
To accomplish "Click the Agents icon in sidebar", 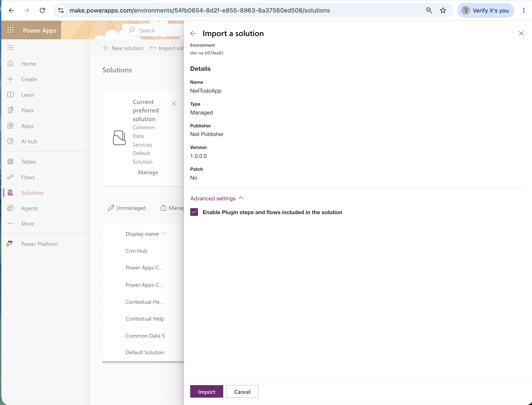I will tap(10, 208).
